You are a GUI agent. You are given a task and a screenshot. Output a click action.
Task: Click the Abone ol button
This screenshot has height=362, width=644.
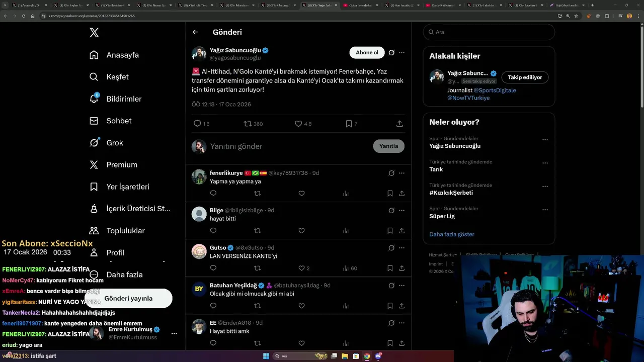(367, 52)
